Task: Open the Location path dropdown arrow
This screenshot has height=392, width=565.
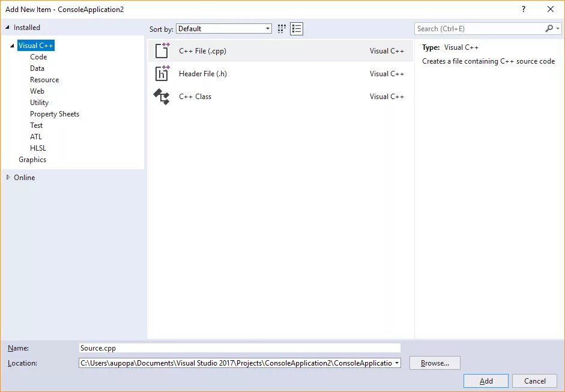Action: tap(397, 363)
